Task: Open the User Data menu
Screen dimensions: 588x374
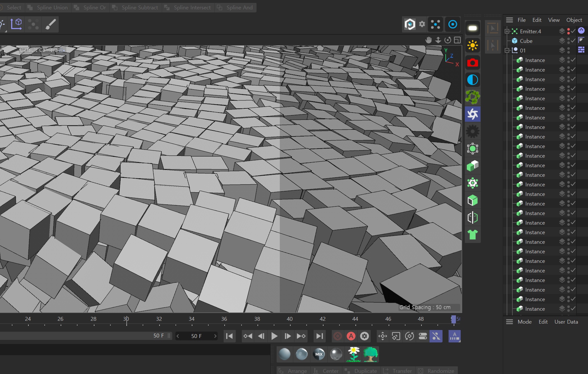Action: point(566,322)
